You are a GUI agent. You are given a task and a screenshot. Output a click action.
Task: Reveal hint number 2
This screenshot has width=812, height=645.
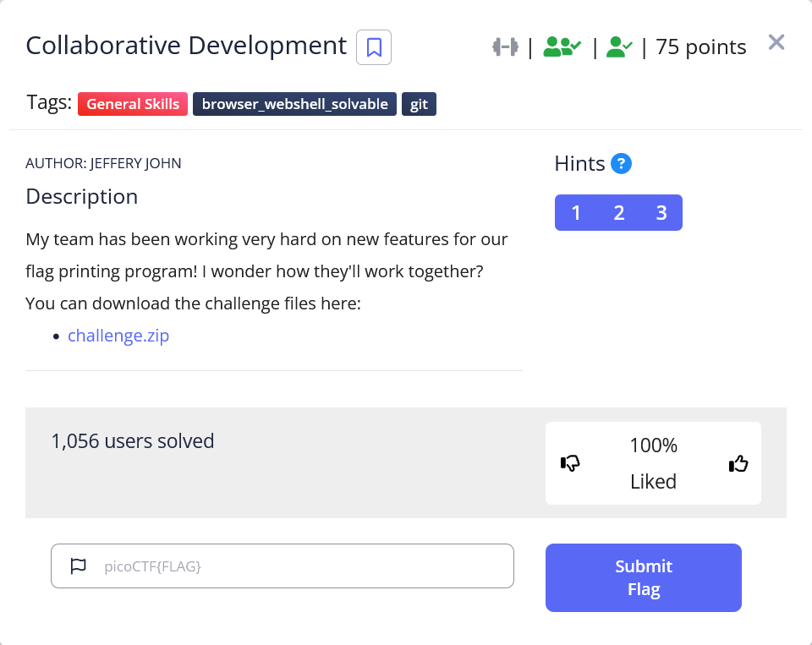[619, 213]
